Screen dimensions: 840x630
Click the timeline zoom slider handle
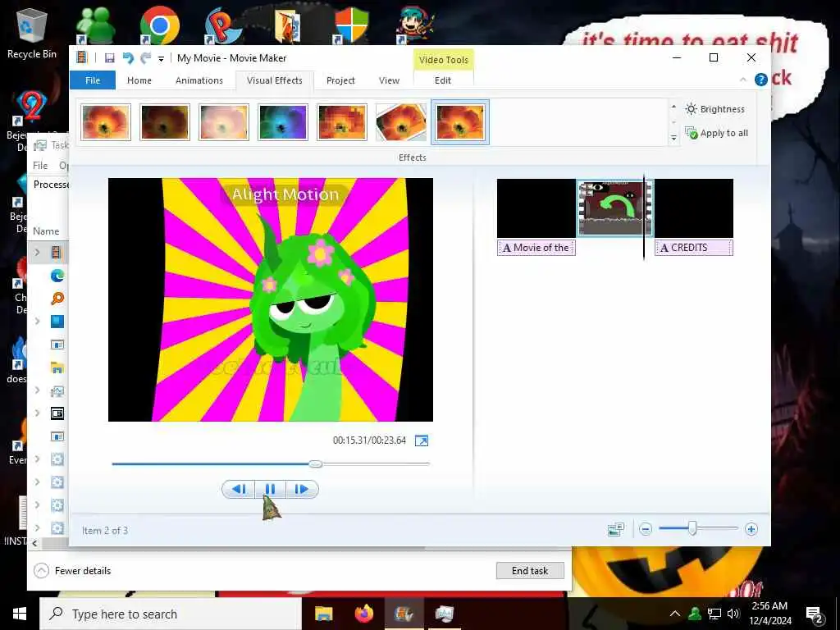(692, 529)
